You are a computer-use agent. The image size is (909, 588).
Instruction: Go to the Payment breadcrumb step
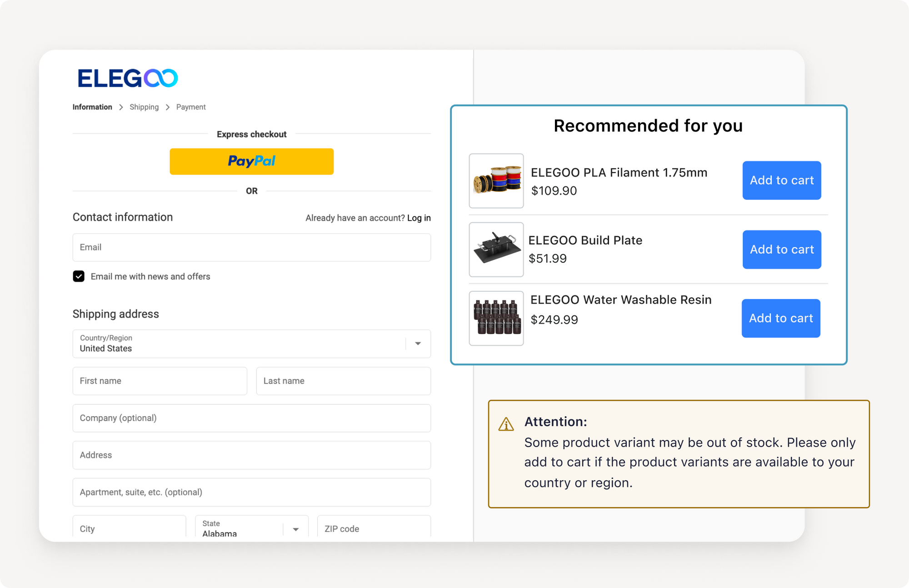(x=191, y=107)
